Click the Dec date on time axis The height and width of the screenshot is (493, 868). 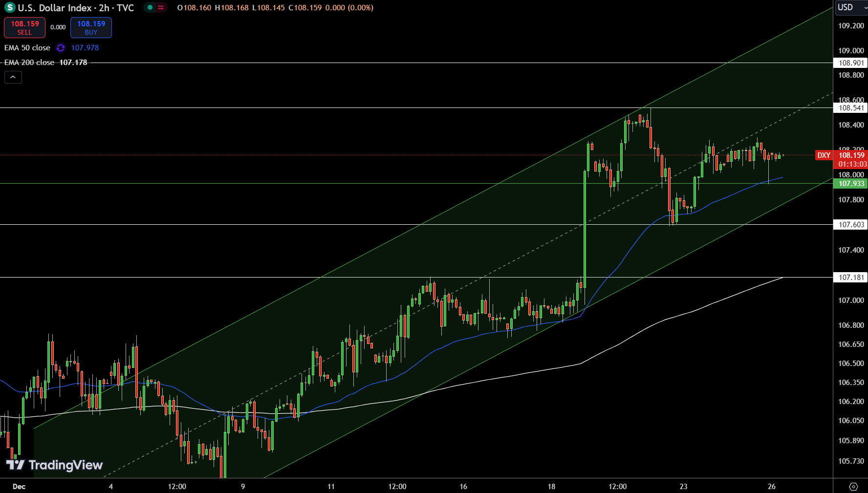(19, 487)
